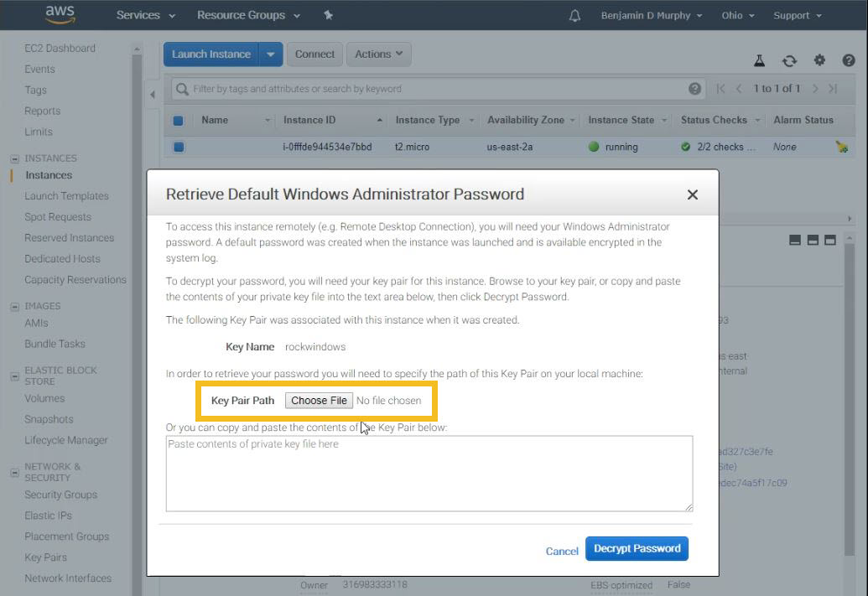Screen dimensions: 868x596
Task: Click the Decrypt Password button
Action: (637, 548)
